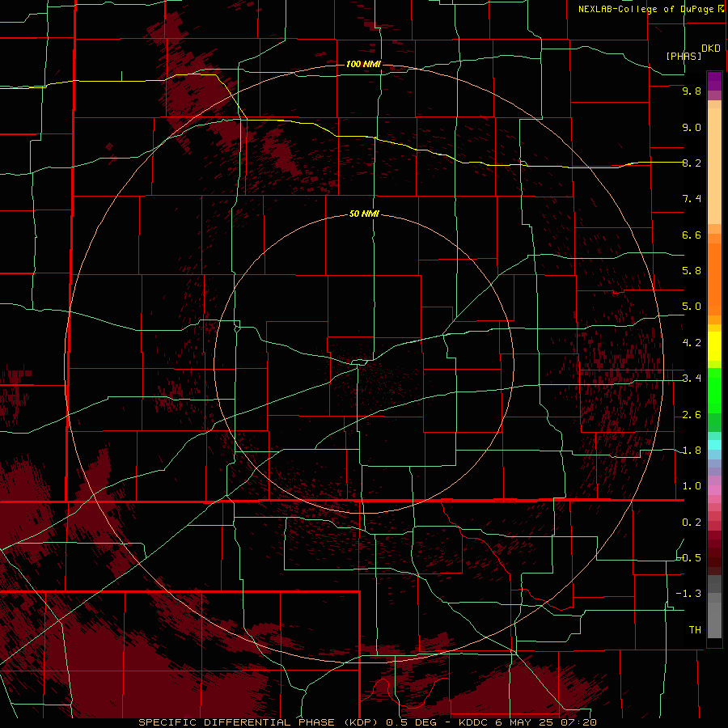Click the 4.2 scale value
The image size is (728, 728).
[x=692, y=343]
